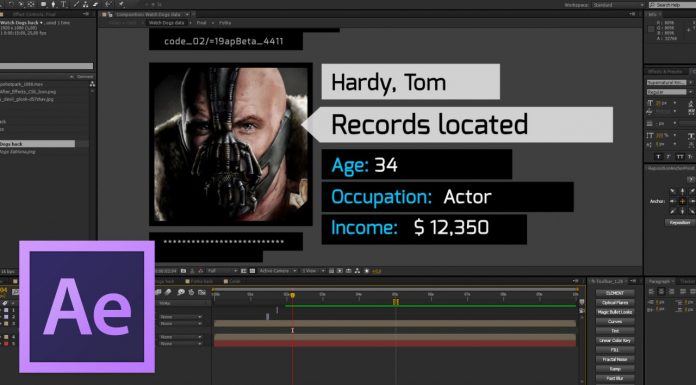Open the 1 View layout dropdown

(313, 271)
